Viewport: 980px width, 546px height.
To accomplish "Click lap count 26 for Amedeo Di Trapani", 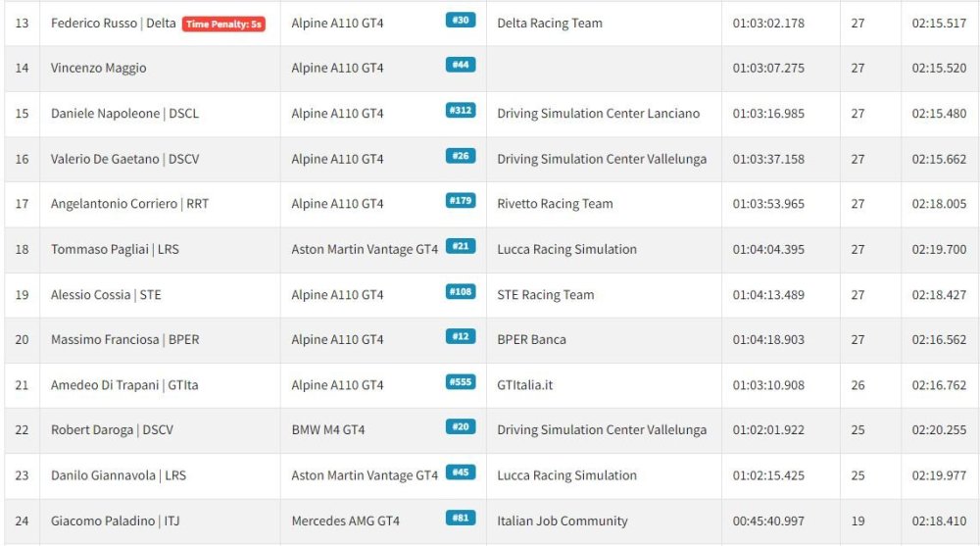I will click(x=858, y=385).
